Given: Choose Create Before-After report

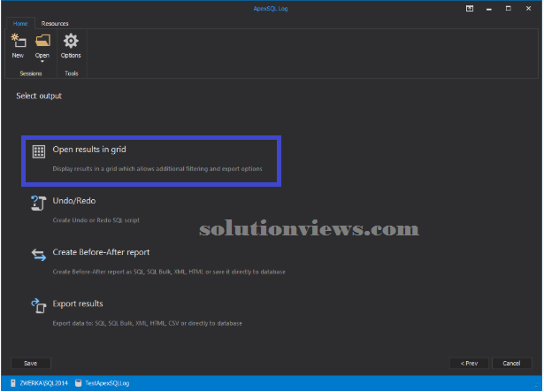Looking at the screenshot, I should (101, 252).
